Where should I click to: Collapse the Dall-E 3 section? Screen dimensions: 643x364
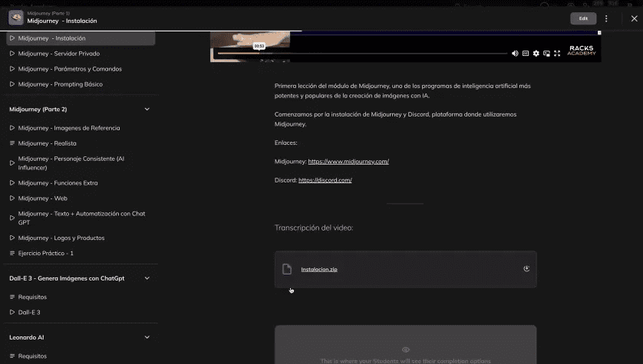(147, 278)
